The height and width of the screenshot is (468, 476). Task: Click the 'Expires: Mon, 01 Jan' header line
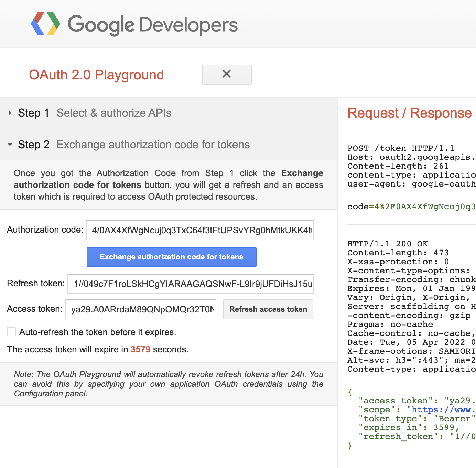click(x=412, y=288)
